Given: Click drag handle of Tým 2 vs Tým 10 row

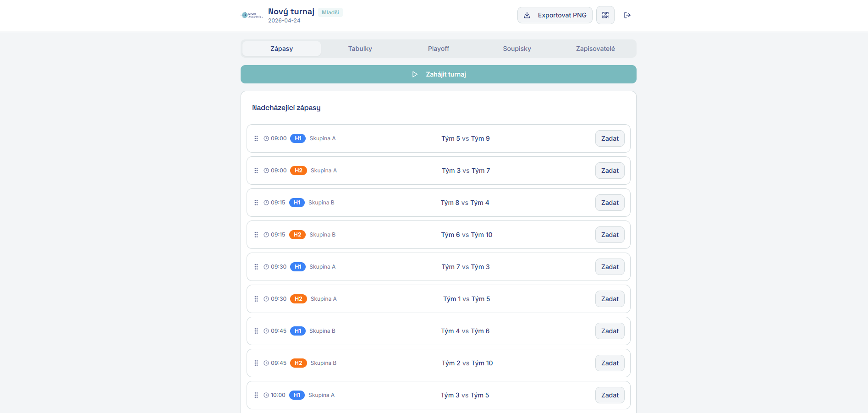Looking at the screenshot, I should [x=256, y=363].
